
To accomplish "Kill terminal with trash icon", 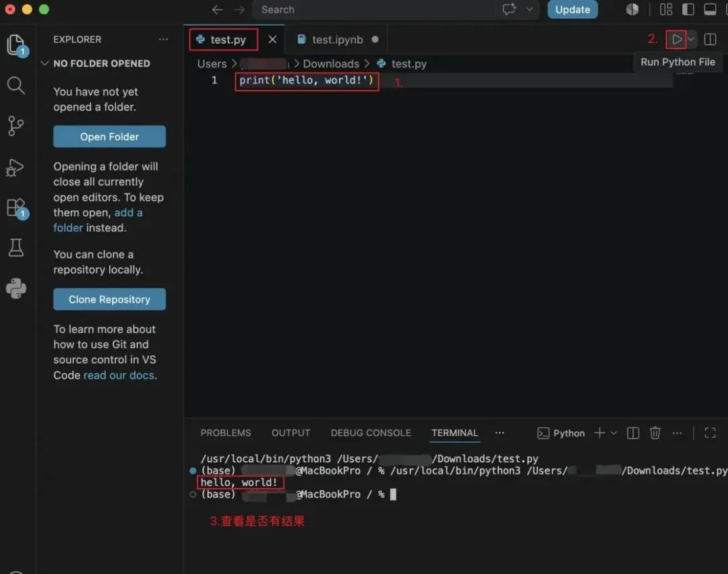I will 655,433.
